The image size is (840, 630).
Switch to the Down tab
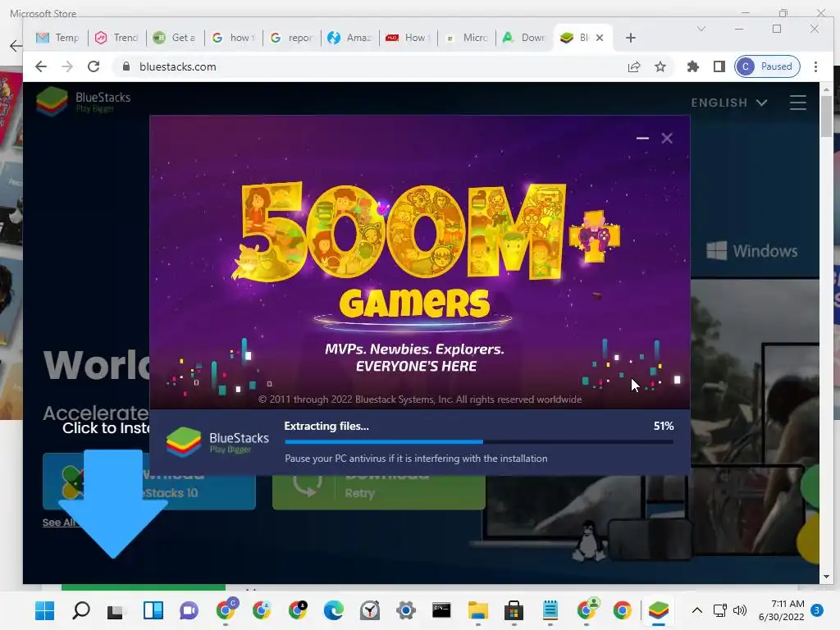pyautogui.click(x=525, y=38)
